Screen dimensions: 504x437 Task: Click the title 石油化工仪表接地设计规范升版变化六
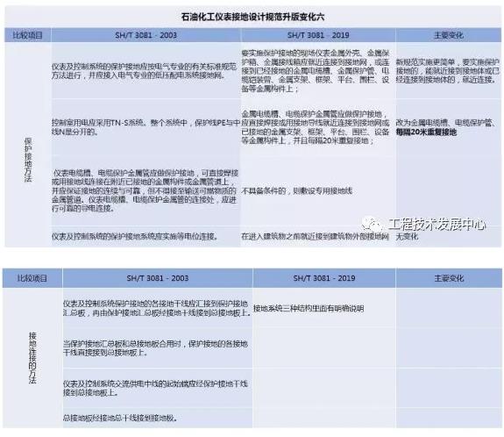(x=252, y=17)
